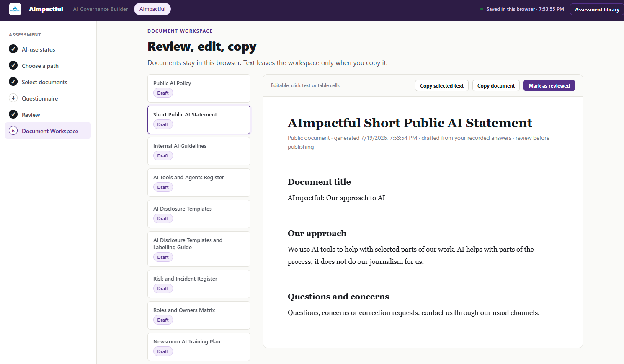Click the Draft badge on Short Public AI Statement
Screen dimensions: 624x364
[163, 124]
